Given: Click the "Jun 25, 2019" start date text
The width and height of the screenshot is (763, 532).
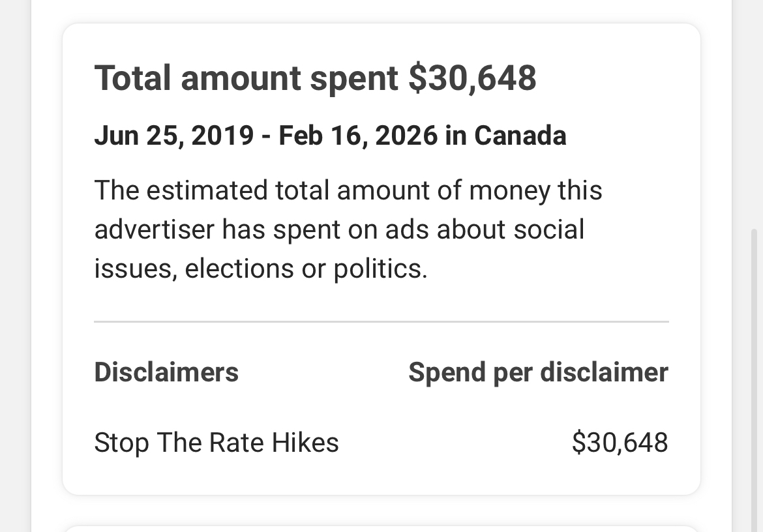Looking at the screenshot, I should tap(174, 136).
